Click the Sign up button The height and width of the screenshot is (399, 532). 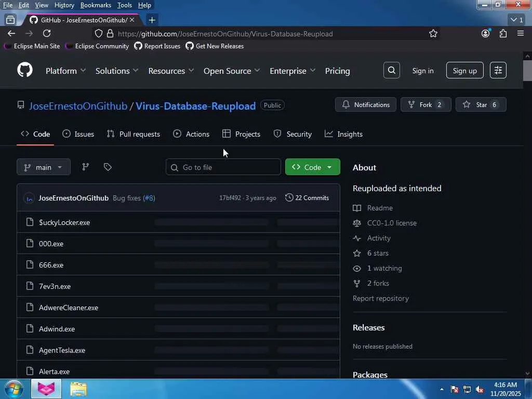465,70
